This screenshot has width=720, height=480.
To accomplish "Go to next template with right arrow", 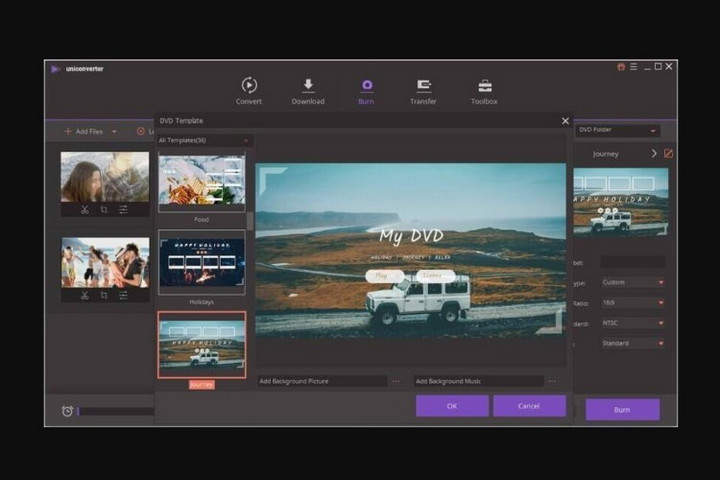I will coord(654,153).
